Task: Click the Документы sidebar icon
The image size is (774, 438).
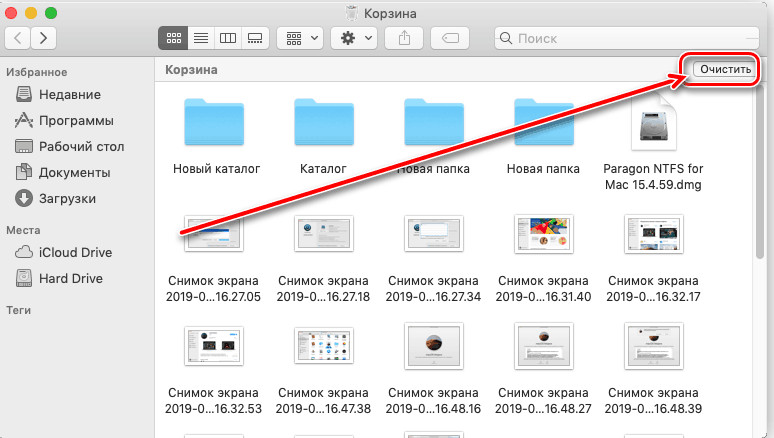Action: 24,172
